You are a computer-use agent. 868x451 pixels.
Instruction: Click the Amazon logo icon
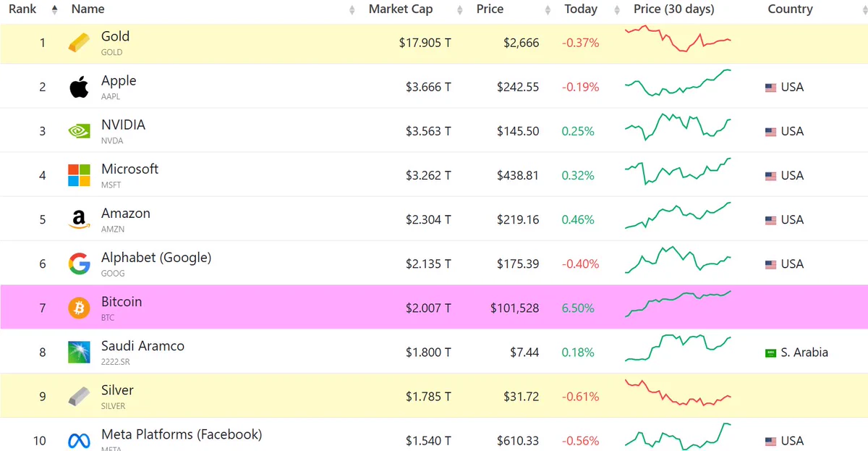[x=80, y=220]
